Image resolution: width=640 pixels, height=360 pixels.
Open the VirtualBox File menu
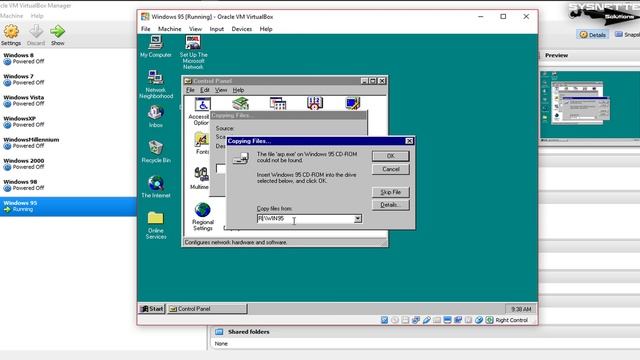(x=146, y=29)
